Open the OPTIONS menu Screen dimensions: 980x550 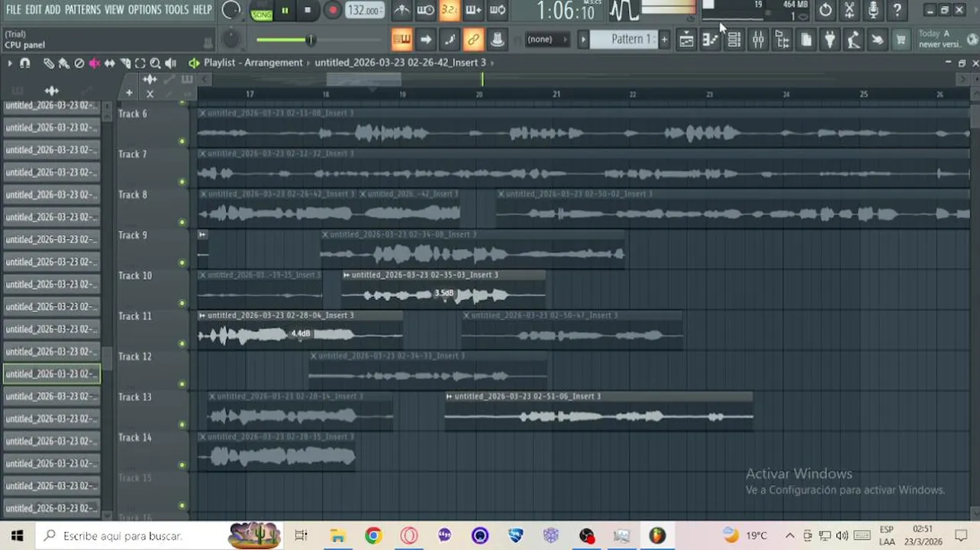(144, 9)
